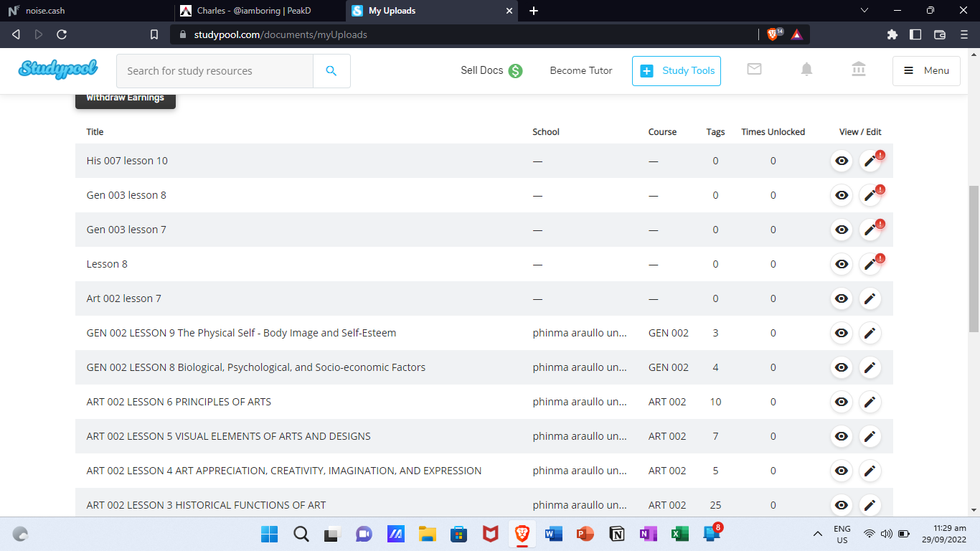View ART 002 LESSON 6 document

pos(842,402)
